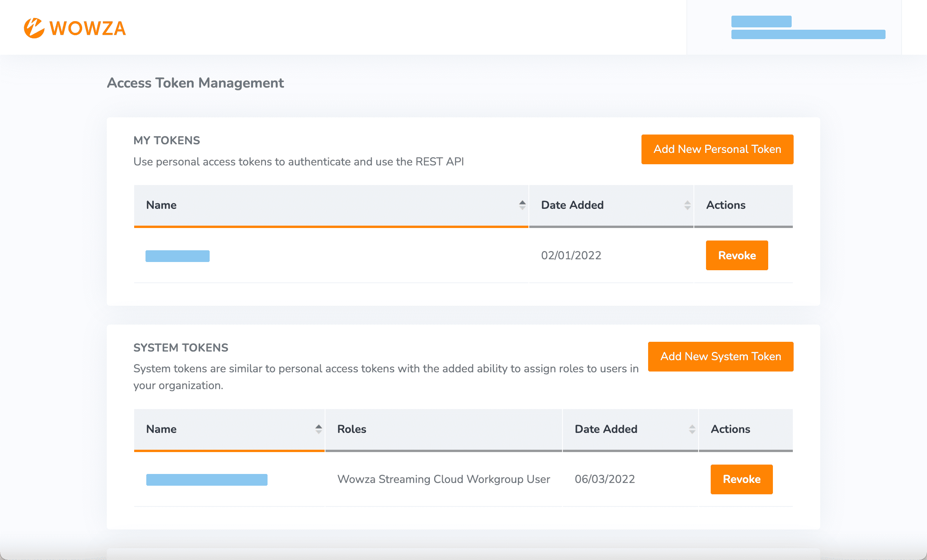This screenshot has height=560, width=927.
Task: Revoke the system token added 06/03/2022
Action: click(741, 479)
